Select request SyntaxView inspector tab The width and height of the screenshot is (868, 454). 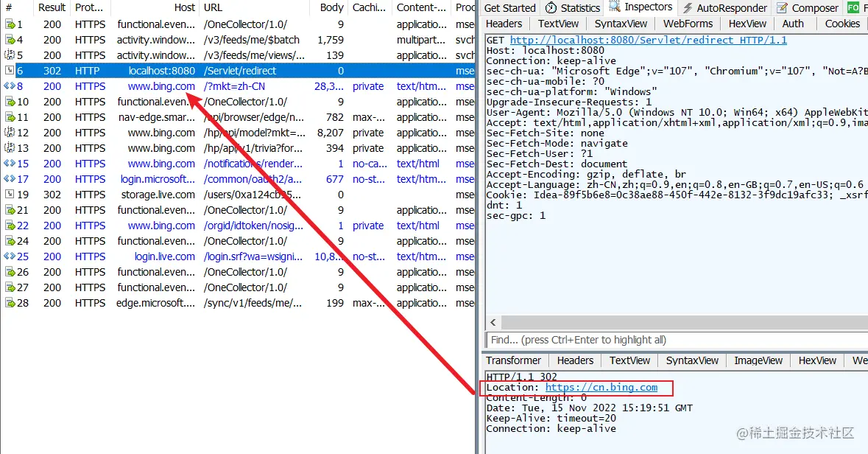coord(621,24)
